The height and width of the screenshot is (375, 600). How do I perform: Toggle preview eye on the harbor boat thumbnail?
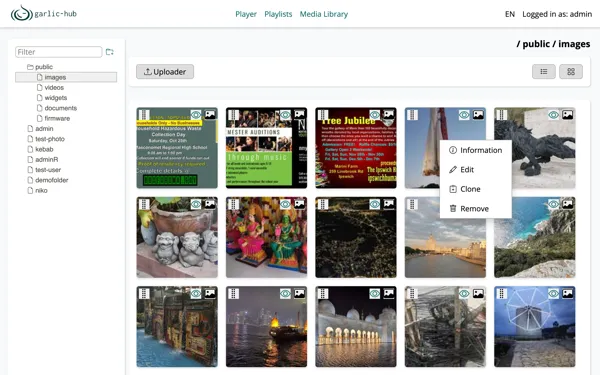pos(285,293)
